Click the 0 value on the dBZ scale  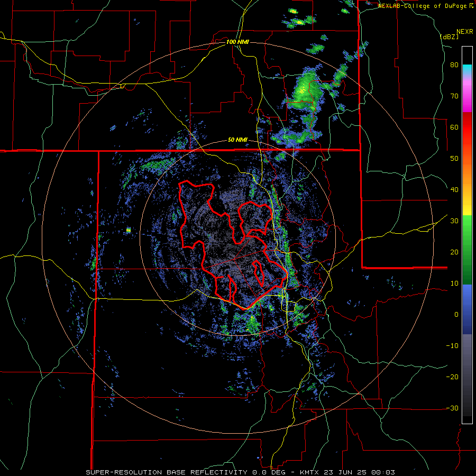456,315
